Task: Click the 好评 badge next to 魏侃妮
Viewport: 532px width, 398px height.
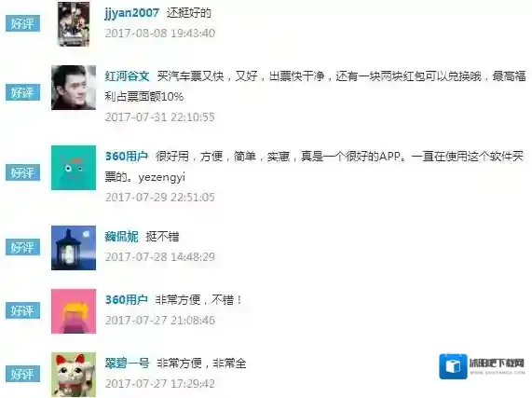Action: pos(22,247)
